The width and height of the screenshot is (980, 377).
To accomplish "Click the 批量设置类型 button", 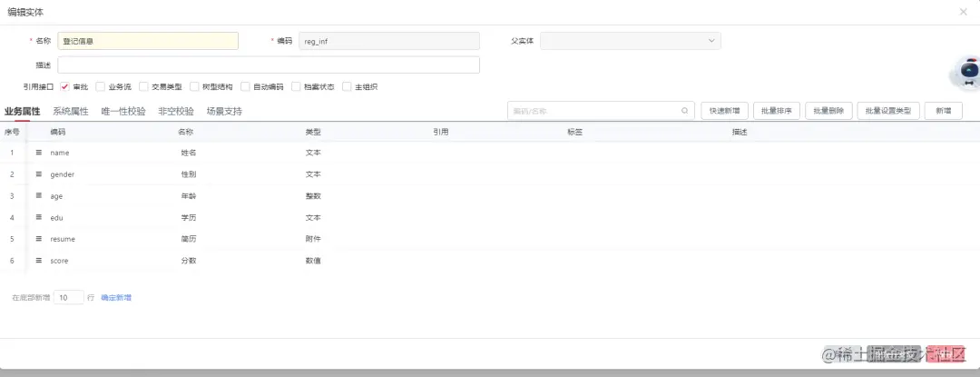I will click(x=888, y=111).
